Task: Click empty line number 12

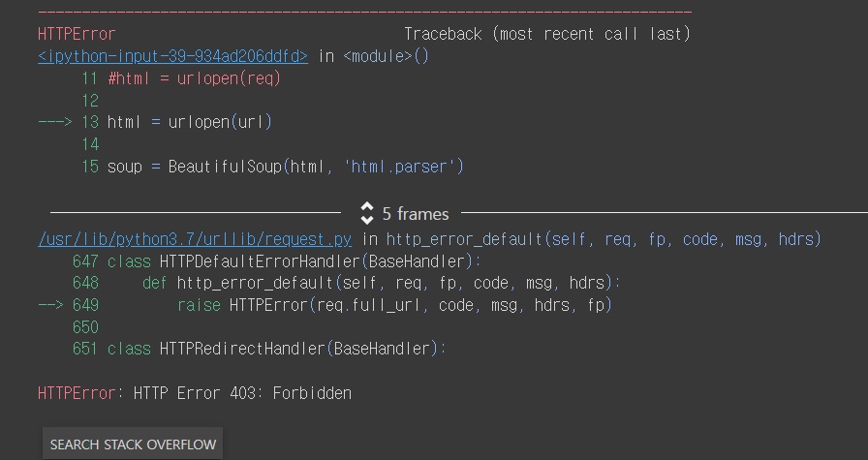Action: tap(90, 101)
